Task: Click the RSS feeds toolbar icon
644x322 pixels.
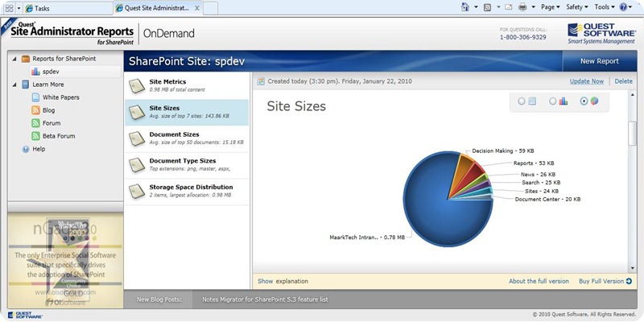Action: point(488,7)
